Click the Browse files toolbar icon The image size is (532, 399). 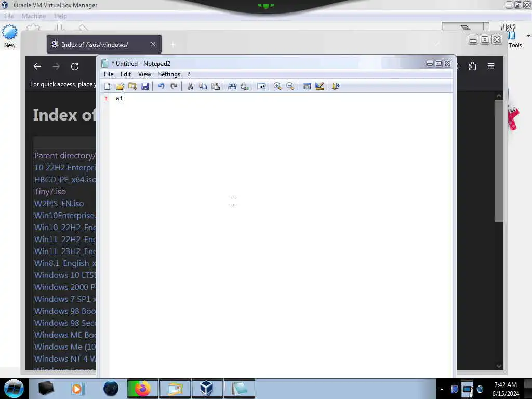tap(132, 86)
